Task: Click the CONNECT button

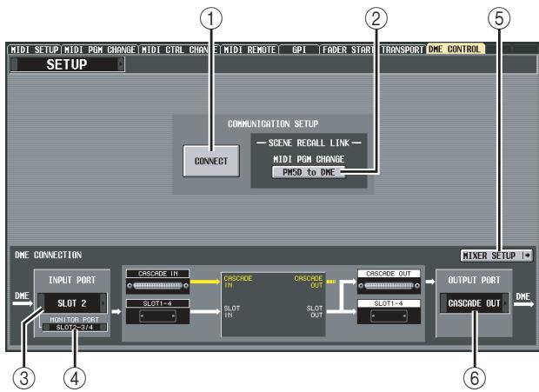Action: pyautogui.click(x=211, y=161)
